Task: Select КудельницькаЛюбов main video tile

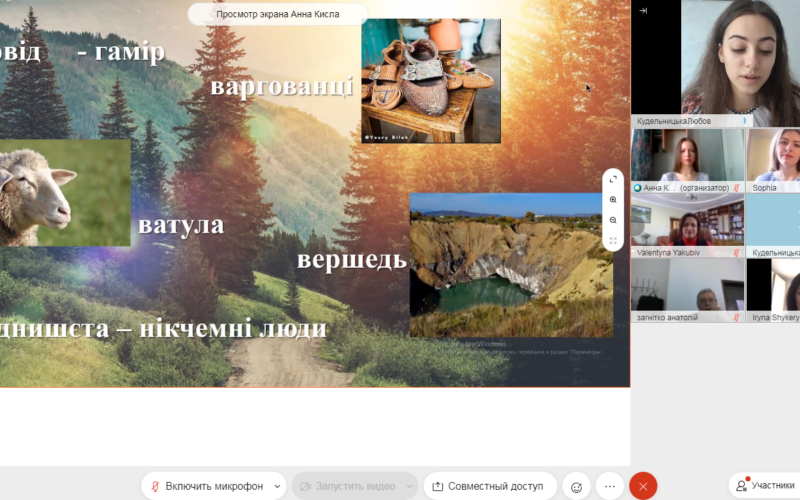Action: click(x=715, y=60)
